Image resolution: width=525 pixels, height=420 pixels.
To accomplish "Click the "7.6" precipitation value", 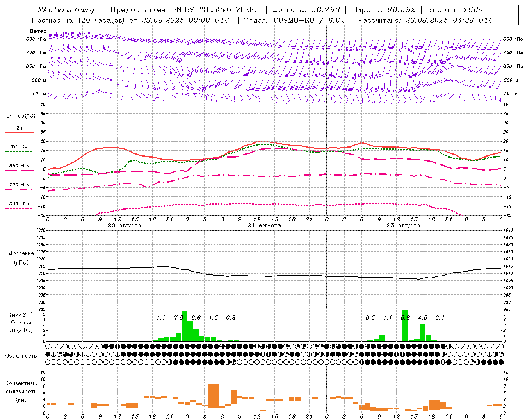I will [x=178, y=318].
